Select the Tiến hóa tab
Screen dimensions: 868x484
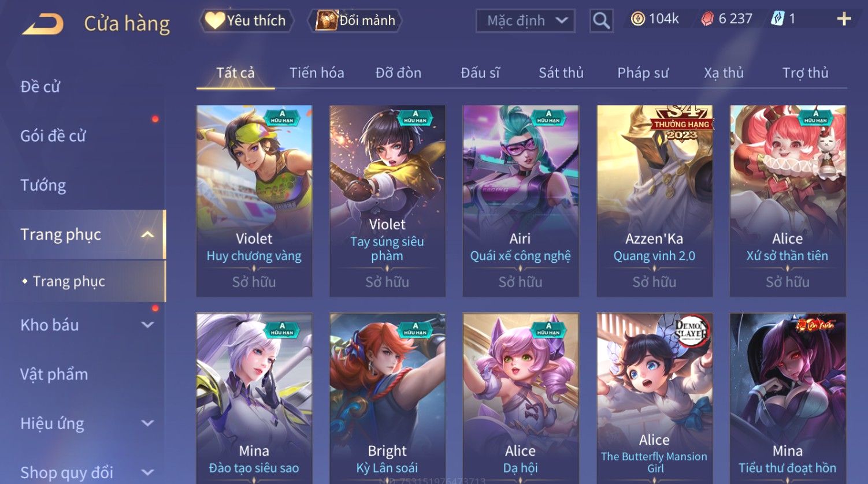[317, 73]
